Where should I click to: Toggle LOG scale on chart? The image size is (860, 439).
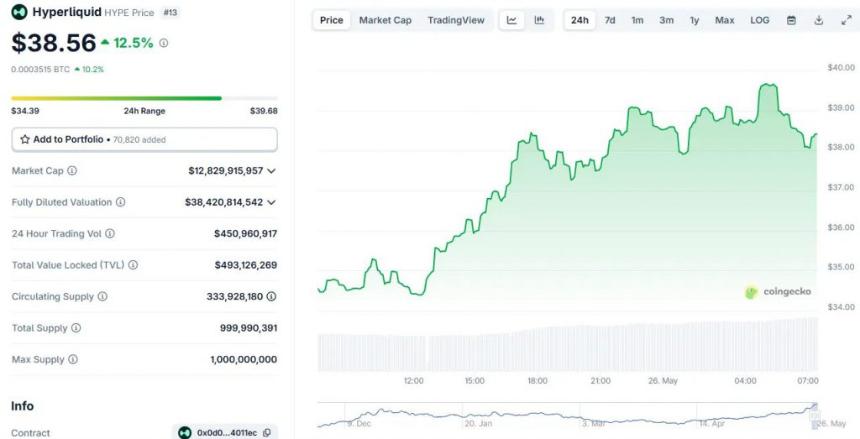click(760, 20)
